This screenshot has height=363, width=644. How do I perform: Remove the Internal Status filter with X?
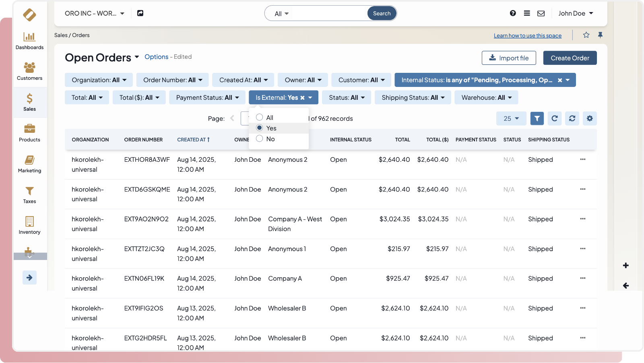point(559,80)
